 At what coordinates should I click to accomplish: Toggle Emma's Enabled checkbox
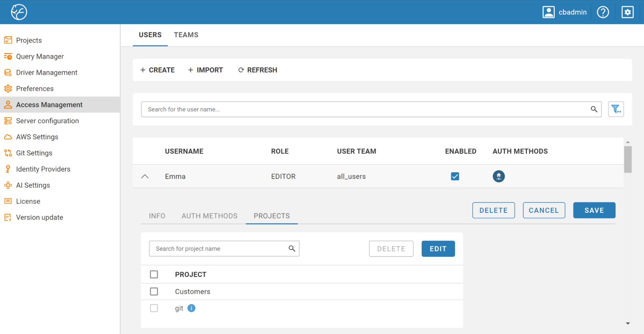click(x=455, y=176)
